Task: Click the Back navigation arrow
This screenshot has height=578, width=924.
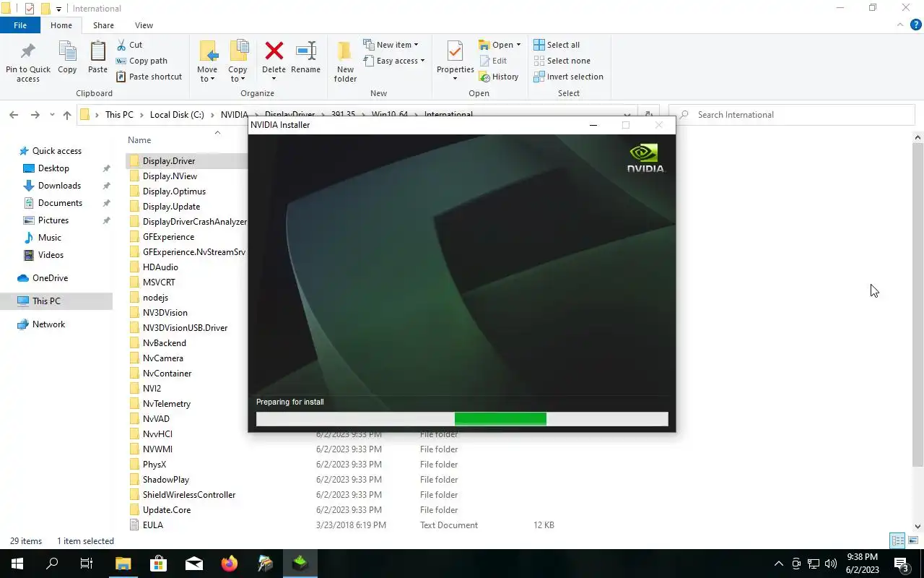Action: 13,115
